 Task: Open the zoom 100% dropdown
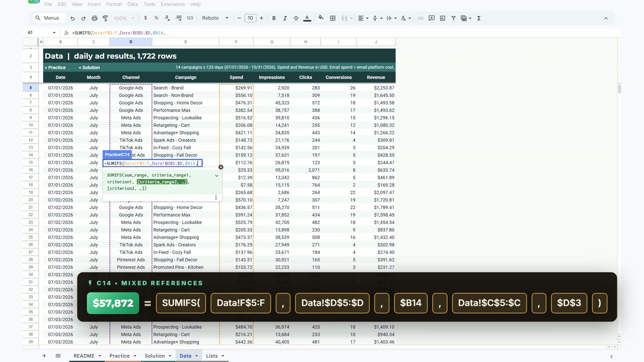tap(124, 18)
